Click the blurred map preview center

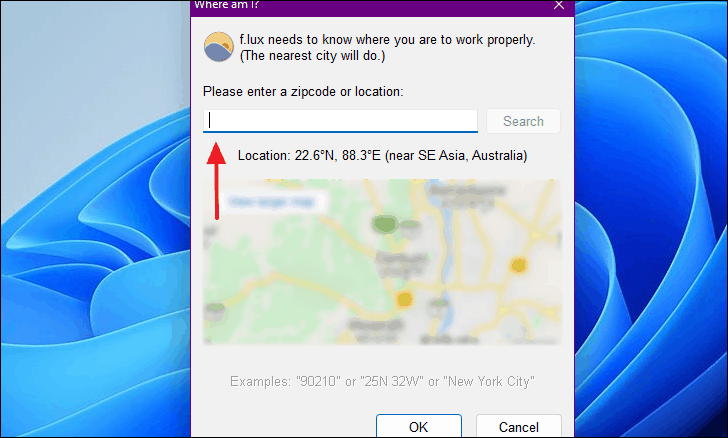pyautogui.click(x=382, y=262)
